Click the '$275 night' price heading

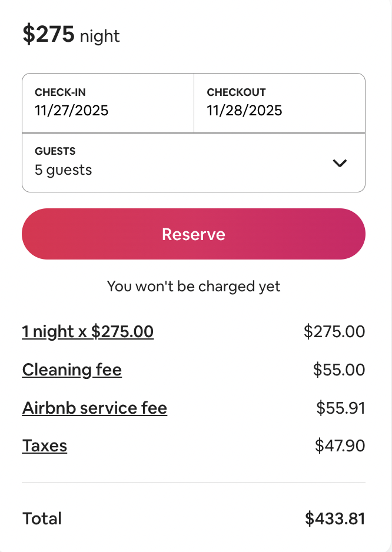71,35
